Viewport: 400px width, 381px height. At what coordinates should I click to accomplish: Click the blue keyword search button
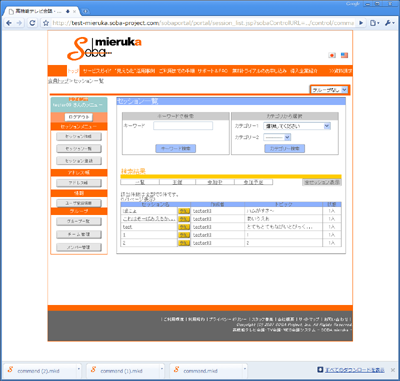point(176,148)
